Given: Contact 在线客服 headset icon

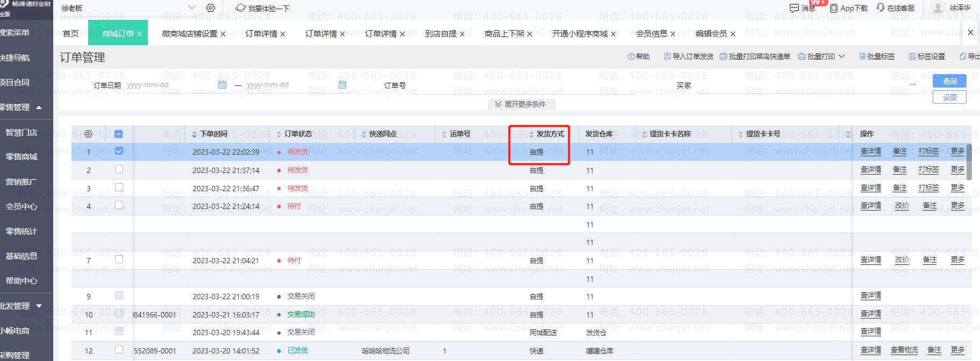Looking at the screenshot, I should 881,8.
